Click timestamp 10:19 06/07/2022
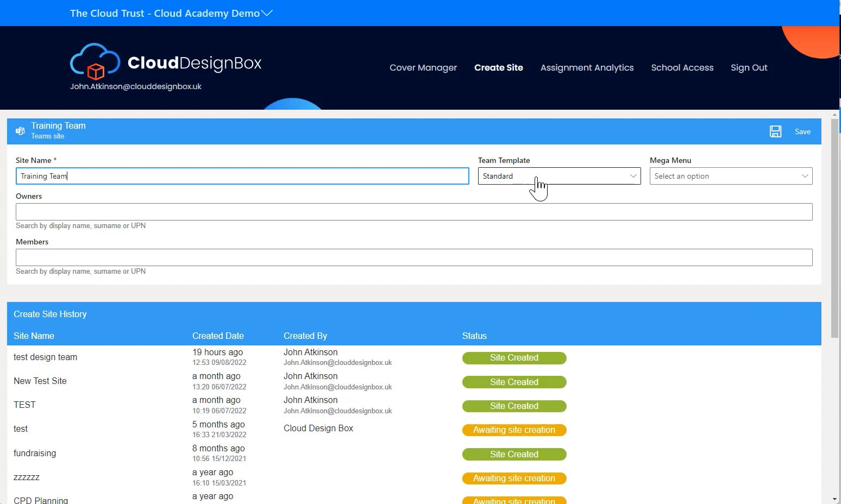Image resolution: width=841 pixels, height=504 pixels. coord(219,411)
